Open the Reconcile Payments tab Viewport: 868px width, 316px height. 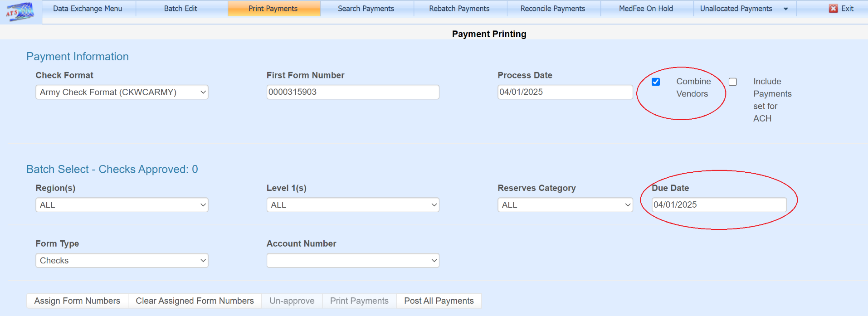(x=552, y=9)
